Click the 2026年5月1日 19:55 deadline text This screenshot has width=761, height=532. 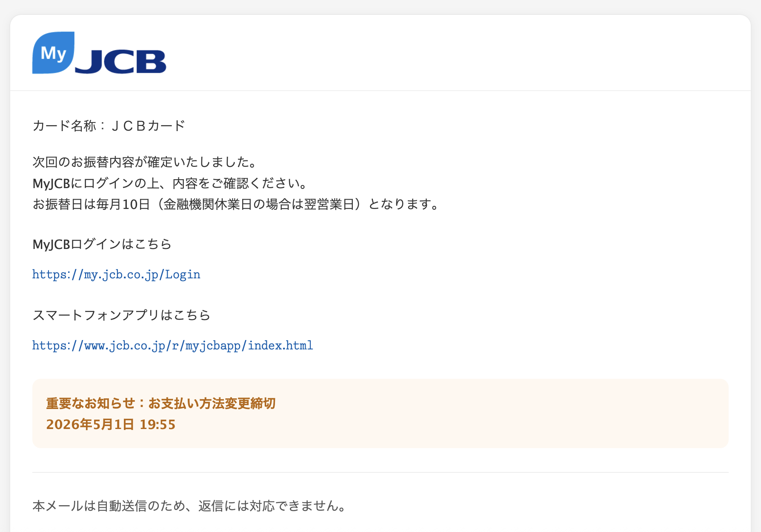point(111,424)
